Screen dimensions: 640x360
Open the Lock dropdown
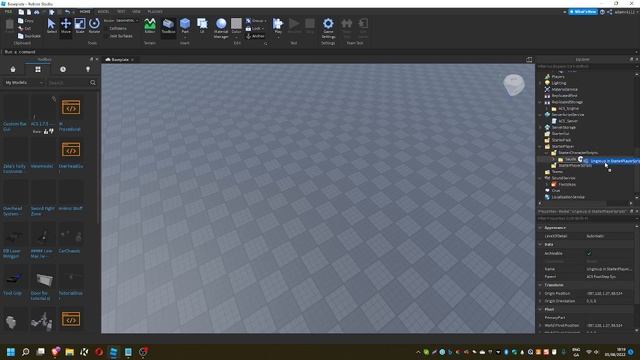coord(254,29)
